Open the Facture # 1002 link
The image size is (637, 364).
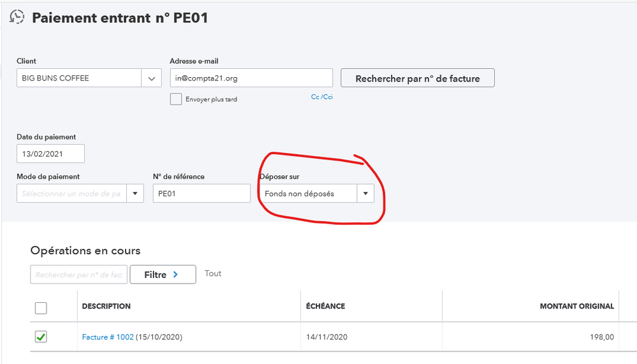(108, 337)
